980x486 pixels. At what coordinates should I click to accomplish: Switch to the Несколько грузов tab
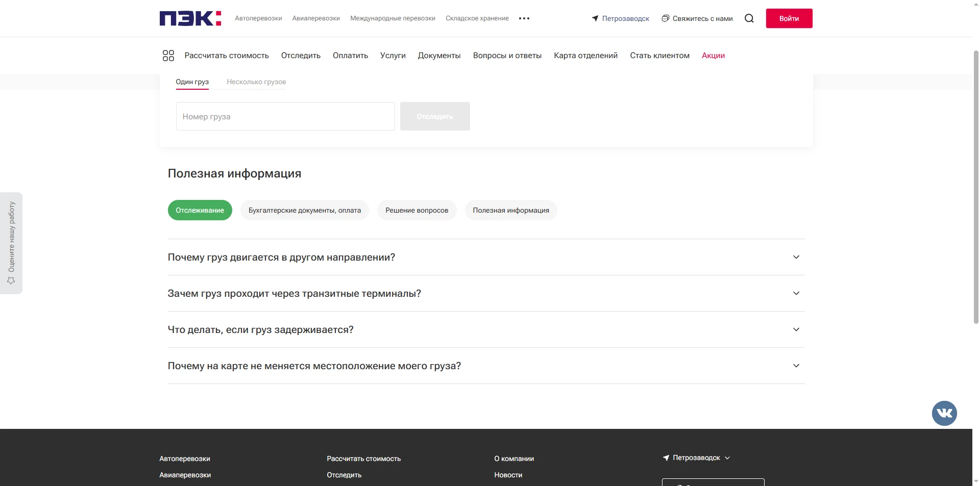256,82
